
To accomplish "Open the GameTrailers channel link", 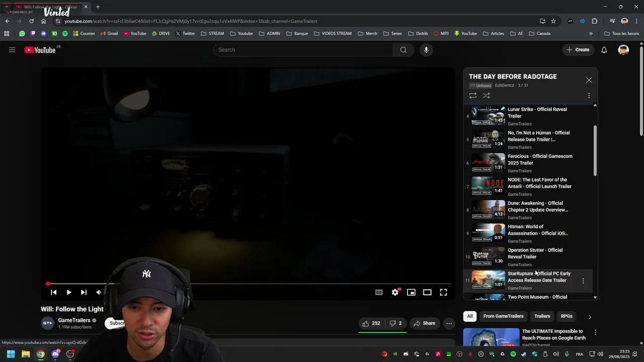I will pyautogui.click(x=74, y=320).
